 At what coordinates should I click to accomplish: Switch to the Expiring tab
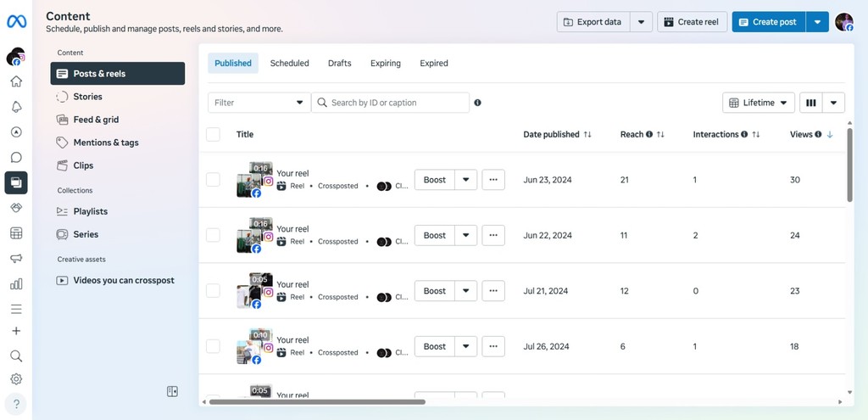tap(386, 63)
